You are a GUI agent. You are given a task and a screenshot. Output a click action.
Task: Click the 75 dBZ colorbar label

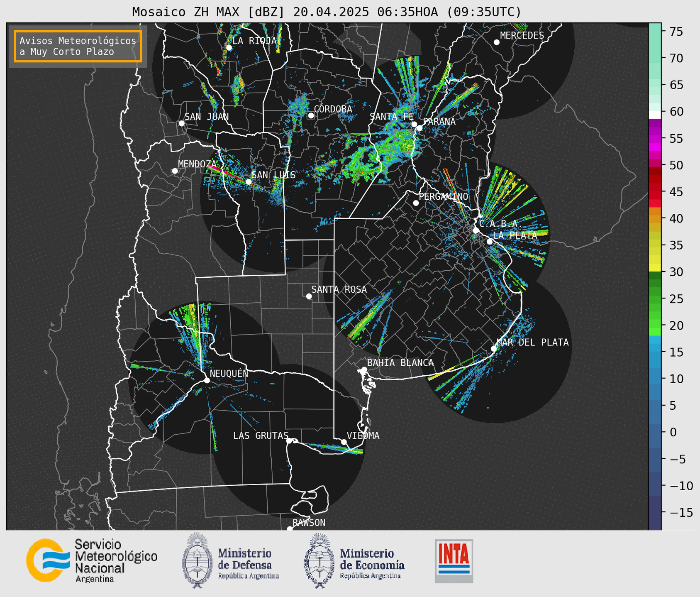[x=676, y=32]
